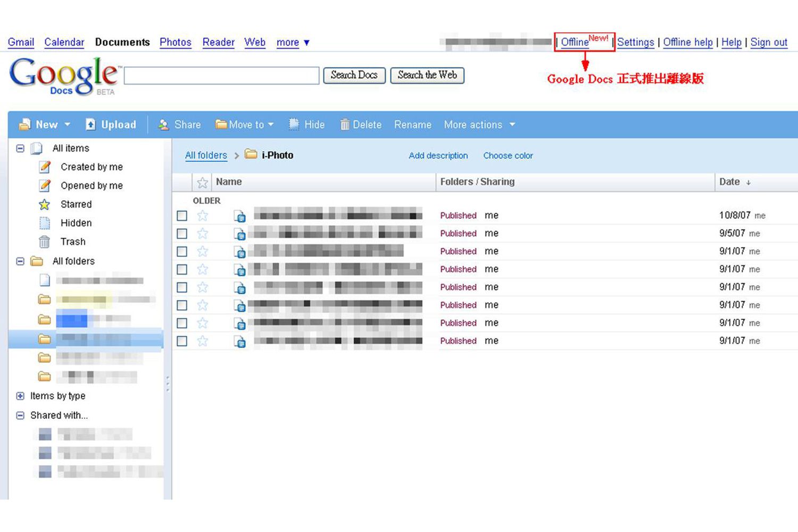Click the All items documents icon
The width and height of the screenshot is (798, 532).
tap(37, 148)
